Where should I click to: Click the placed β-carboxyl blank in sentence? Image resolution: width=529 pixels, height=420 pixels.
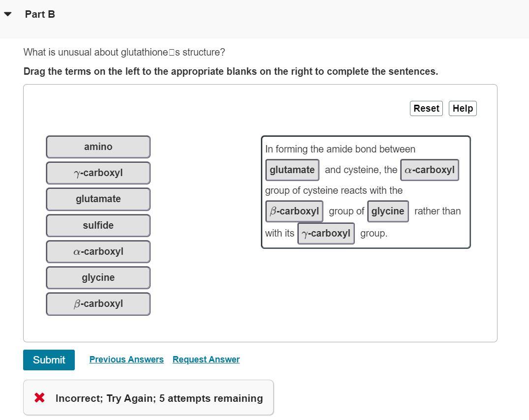[294, 211]
